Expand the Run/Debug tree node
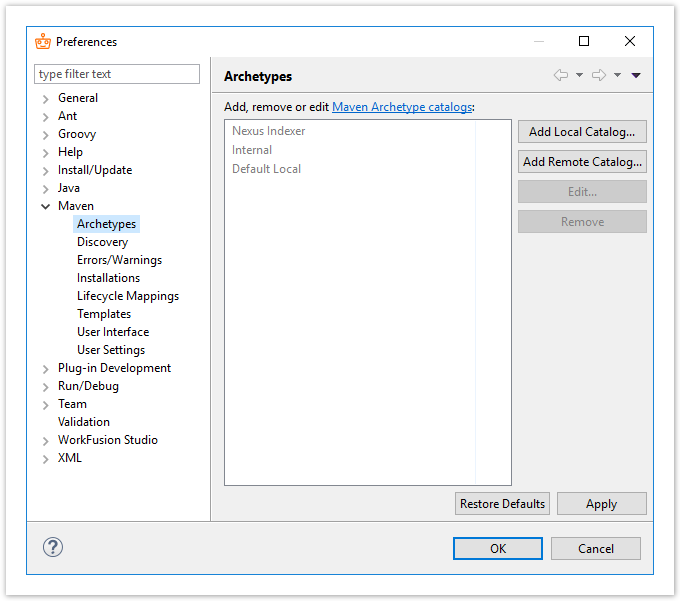The width and height of the screenshot is (680, 601). click(46, 387)
